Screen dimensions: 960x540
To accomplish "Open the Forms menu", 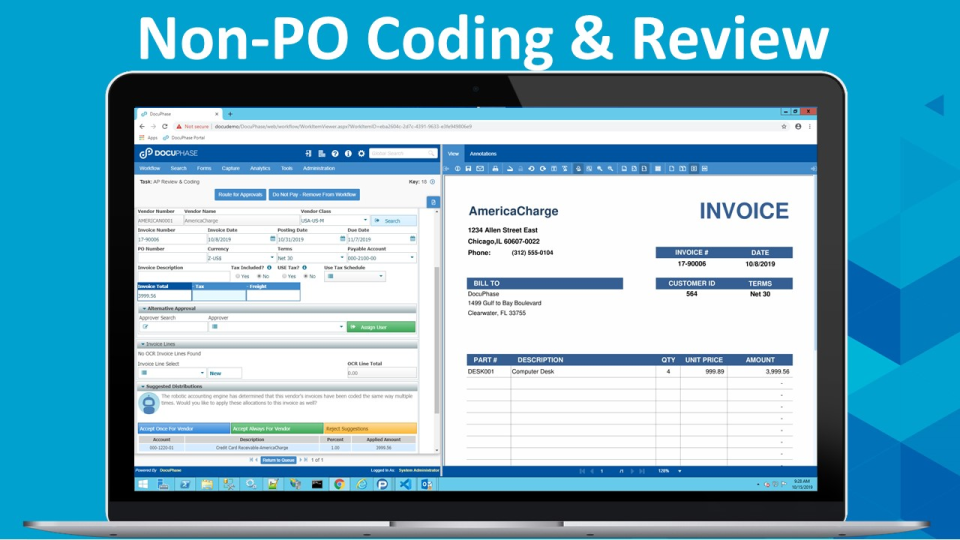I will point(204,168).
